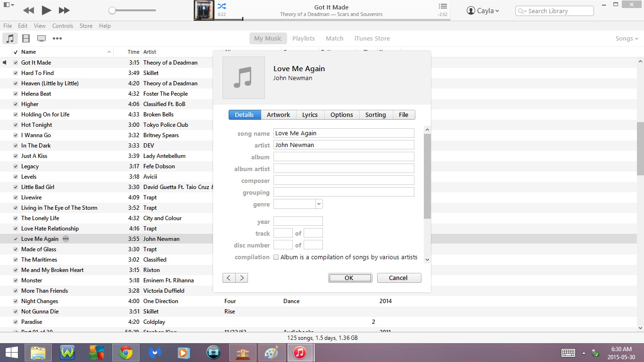This screenshot has height=362, width=644.
Task: Uncheck the Hot Tonight song checkbox
Action: 16,125
